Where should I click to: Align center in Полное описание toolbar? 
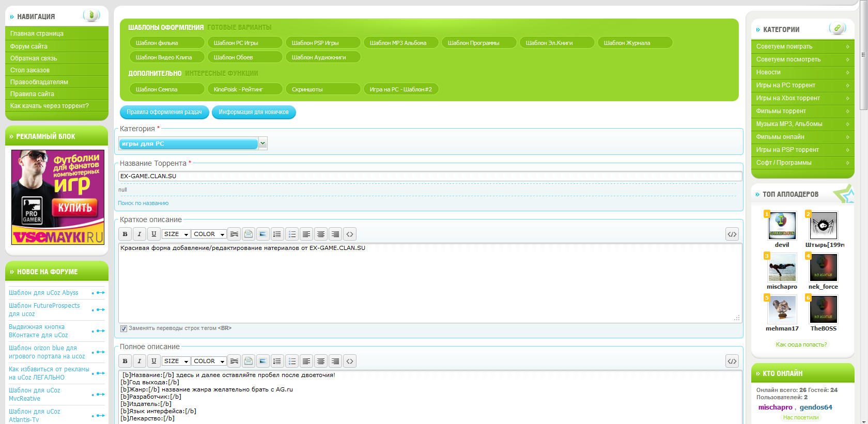click(x=321, y=361)
